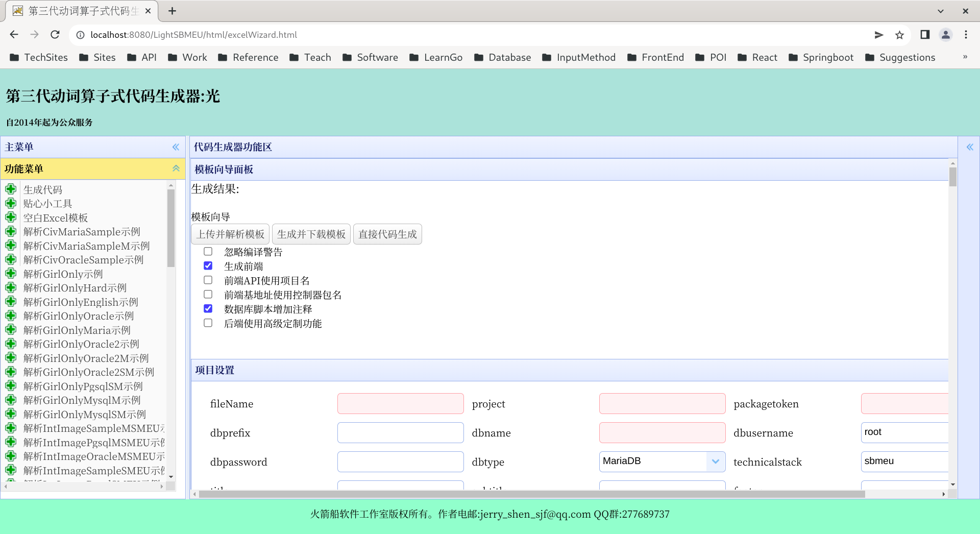980x534 pixels.
Task: Open the TechSites bookmark folder
Action: click(39, 57)
